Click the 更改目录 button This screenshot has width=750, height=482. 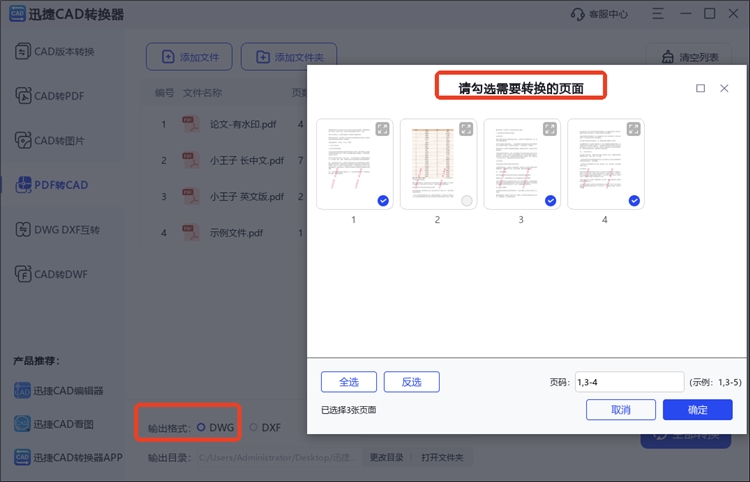pos(386,458)
